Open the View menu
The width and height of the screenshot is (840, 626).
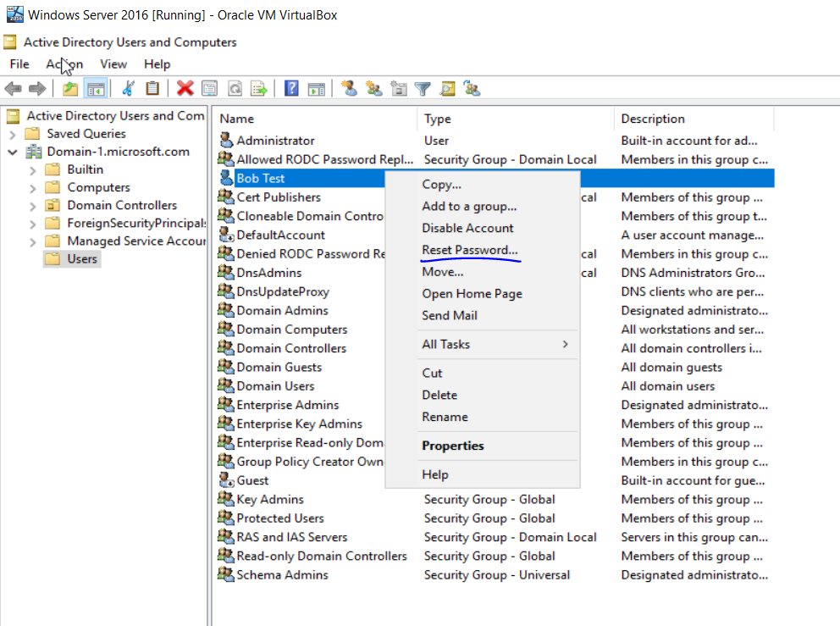click(113, 64)
